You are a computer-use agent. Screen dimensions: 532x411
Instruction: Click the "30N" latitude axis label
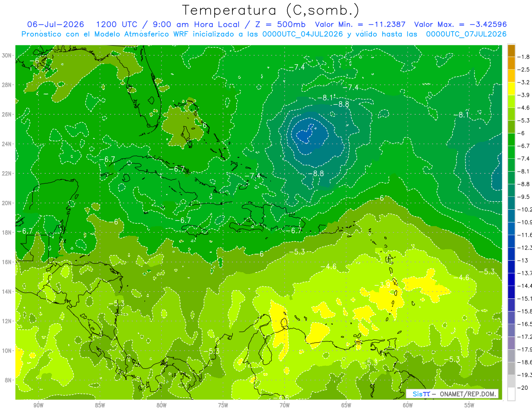[8, 55]
